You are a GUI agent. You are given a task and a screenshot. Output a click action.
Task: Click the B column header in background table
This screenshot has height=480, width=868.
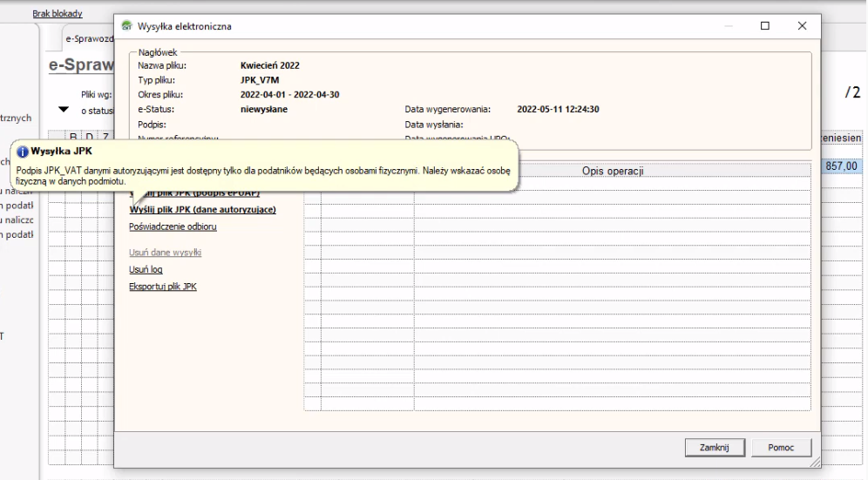(73, 137)
